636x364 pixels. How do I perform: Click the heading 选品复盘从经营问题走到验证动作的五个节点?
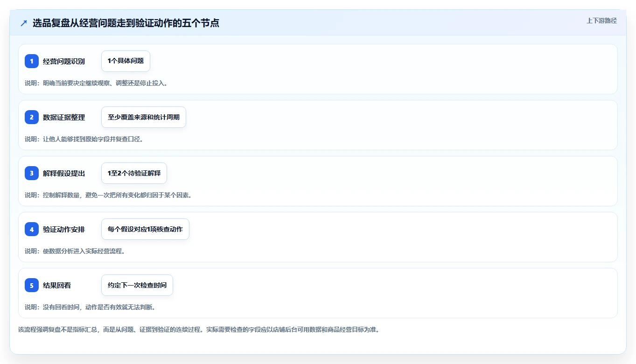(126, 23)
